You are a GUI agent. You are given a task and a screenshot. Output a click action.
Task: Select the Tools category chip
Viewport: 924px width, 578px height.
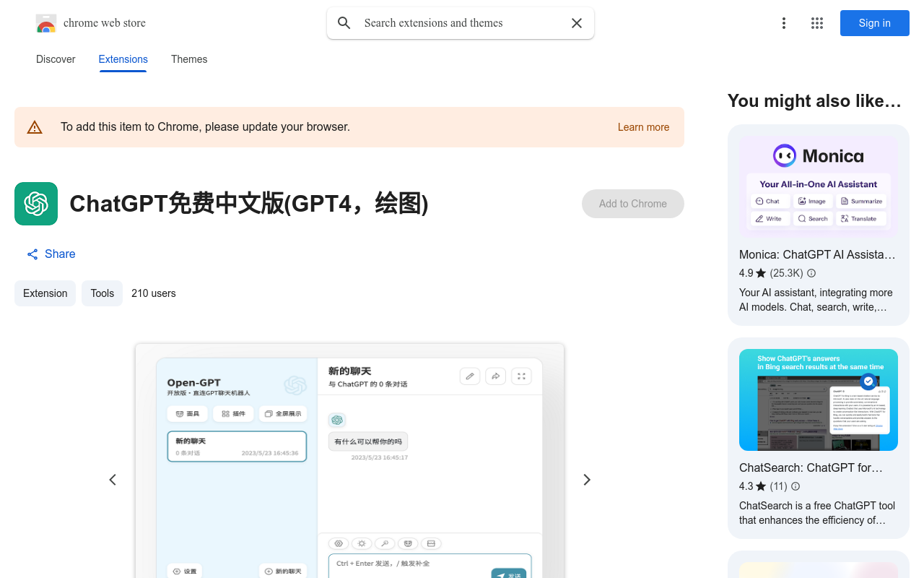click(102, 293)
